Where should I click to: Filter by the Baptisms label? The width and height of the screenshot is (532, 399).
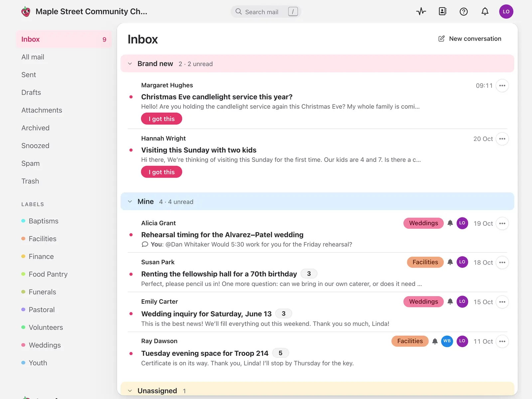coord(40,221)
